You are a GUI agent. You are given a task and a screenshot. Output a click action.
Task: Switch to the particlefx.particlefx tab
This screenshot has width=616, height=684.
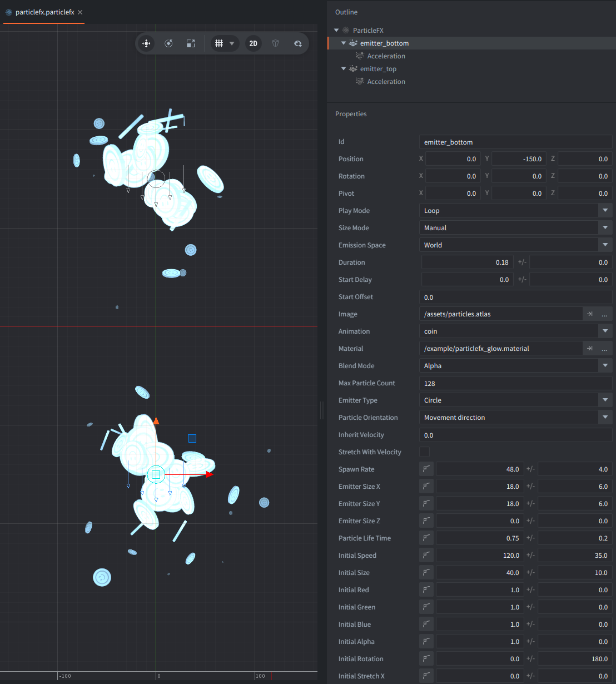point(44,12)
